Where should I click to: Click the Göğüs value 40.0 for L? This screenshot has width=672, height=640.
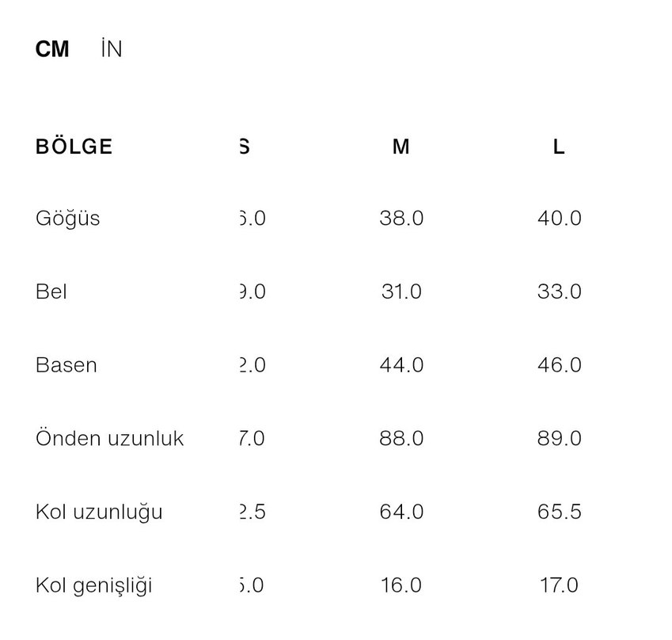coord(559,218)
